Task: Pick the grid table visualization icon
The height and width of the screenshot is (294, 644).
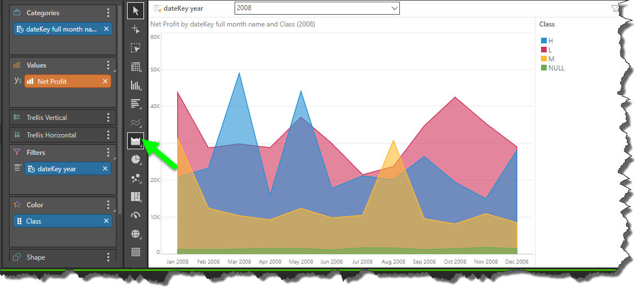Action: pos(135,66)
